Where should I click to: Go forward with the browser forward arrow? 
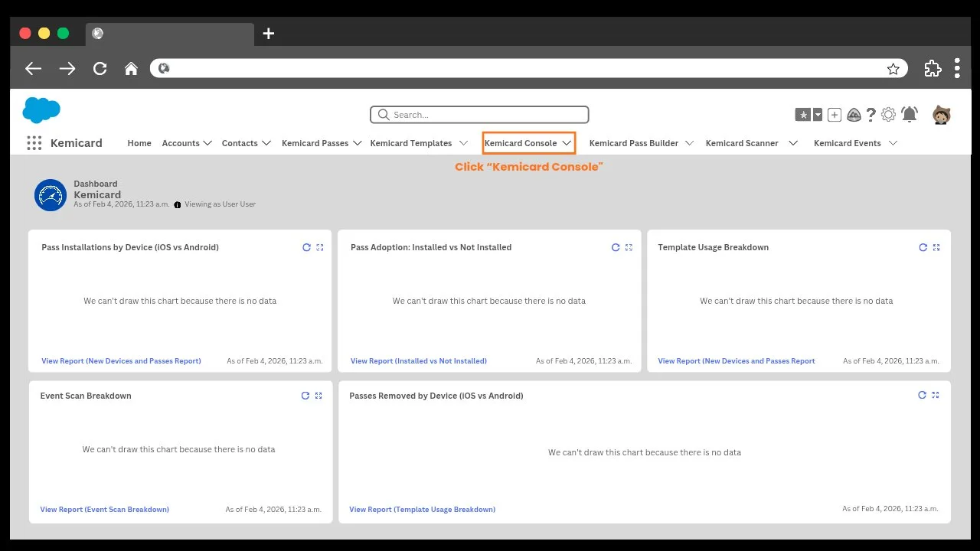pos(67,69)
